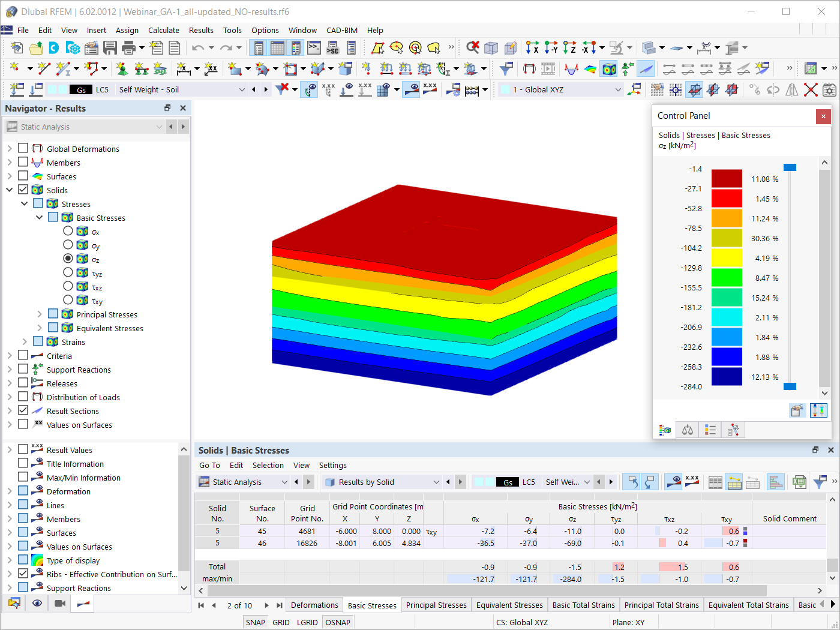Open the Results menu

[201, 30]
